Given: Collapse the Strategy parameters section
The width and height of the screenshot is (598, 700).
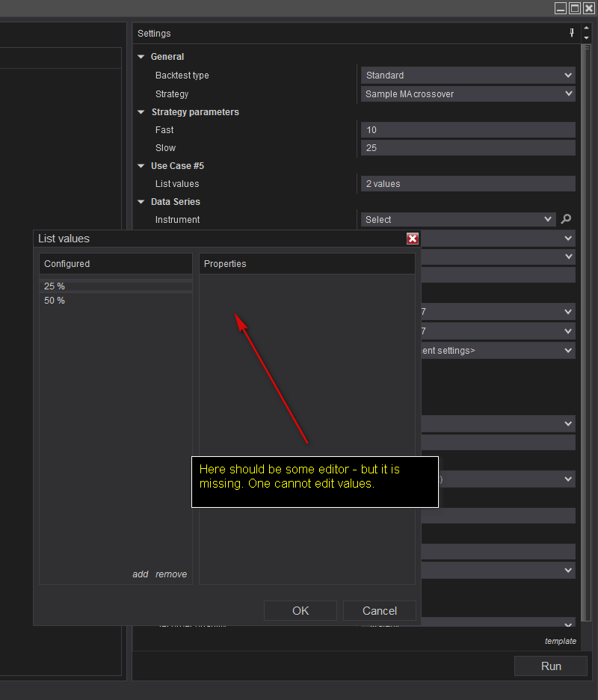Looking at the screenshot, I should pos(141,112).
